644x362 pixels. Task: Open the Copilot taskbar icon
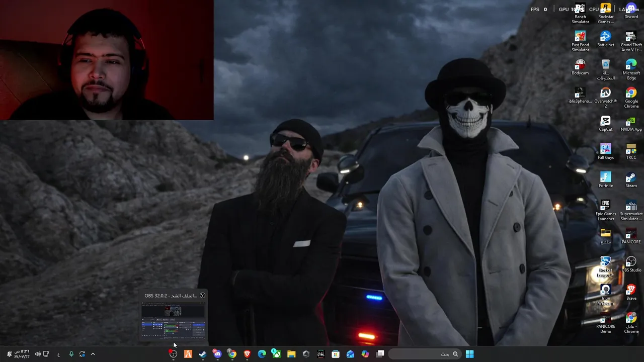click(365, 354)
